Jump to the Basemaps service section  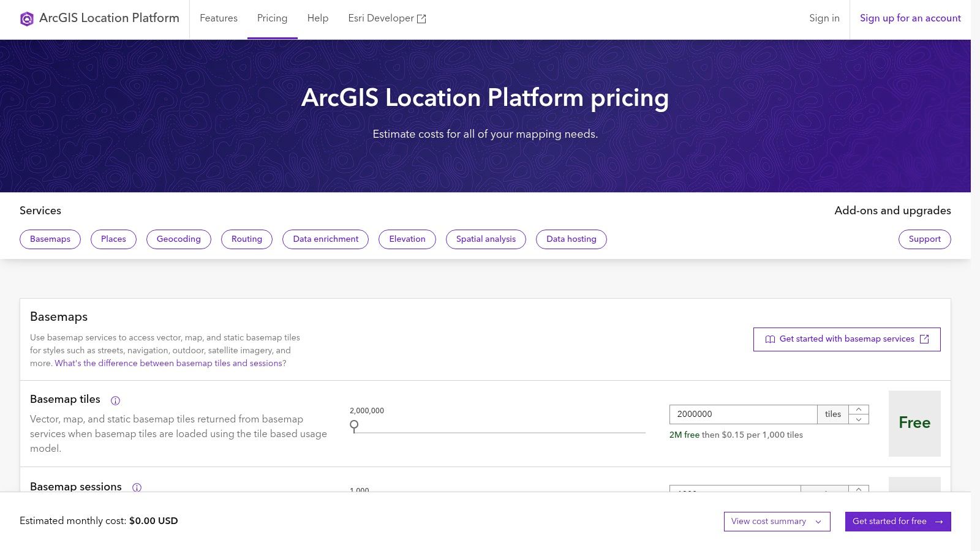(x=50, y=239)
